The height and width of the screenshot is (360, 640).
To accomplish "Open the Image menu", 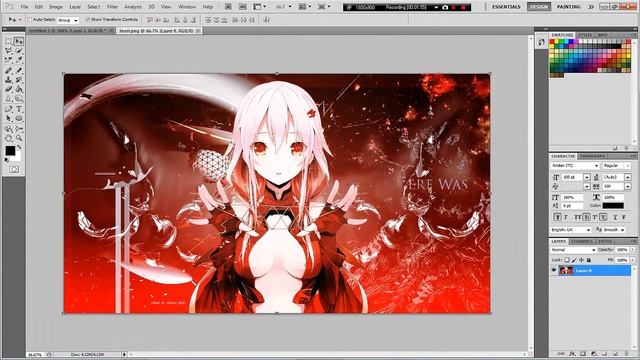I will point(56,7).
